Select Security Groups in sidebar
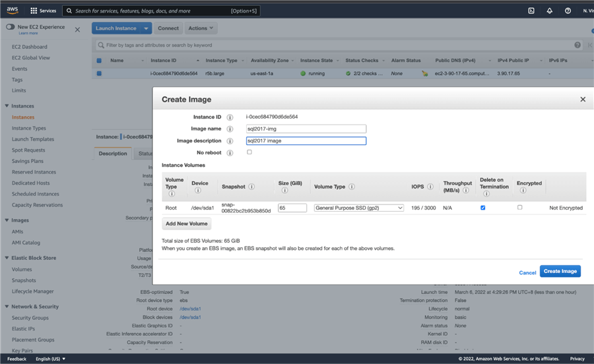 coord(30,318)
